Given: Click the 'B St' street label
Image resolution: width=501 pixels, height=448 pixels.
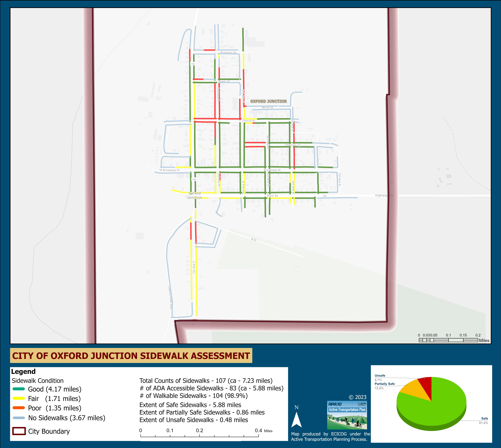Looking at the screenshot, I should (254, 240).
